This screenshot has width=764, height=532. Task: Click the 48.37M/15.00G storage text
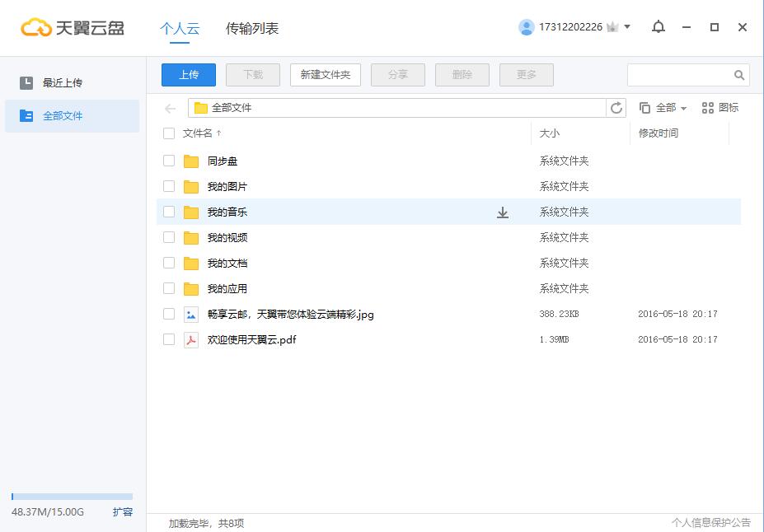pyautogui.click(x=48, y=512)
